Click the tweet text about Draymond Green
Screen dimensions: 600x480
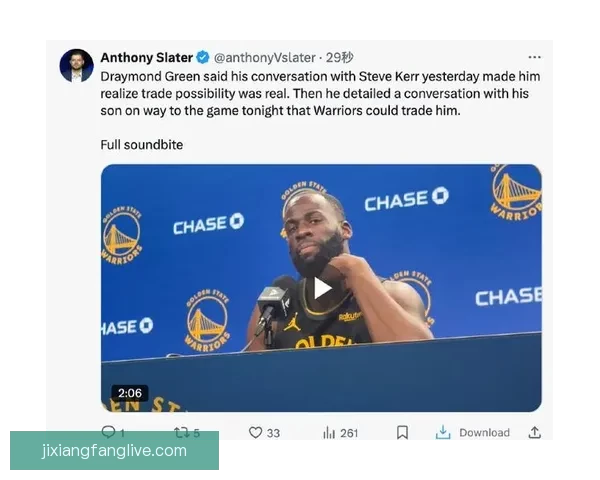click(x=320, y=93)
